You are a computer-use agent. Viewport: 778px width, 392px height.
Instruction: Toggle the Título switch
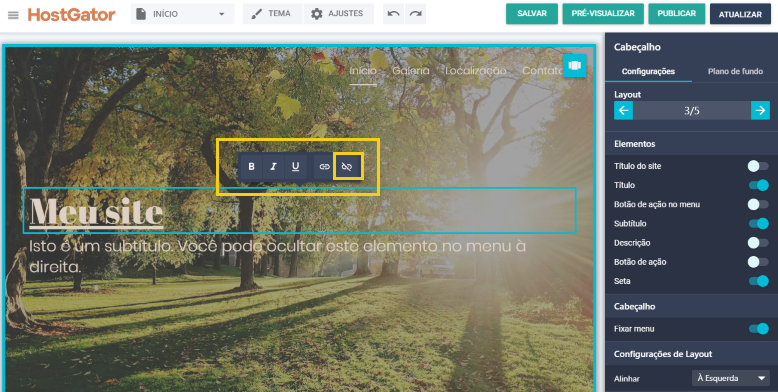(758, 185)
